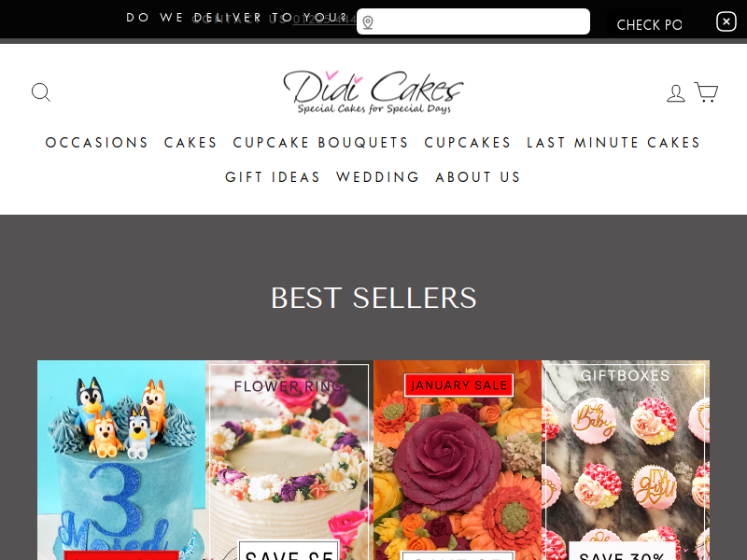Open the Wedding menu item
This screenshot has width=747, height=560.
tap(378, 177)
